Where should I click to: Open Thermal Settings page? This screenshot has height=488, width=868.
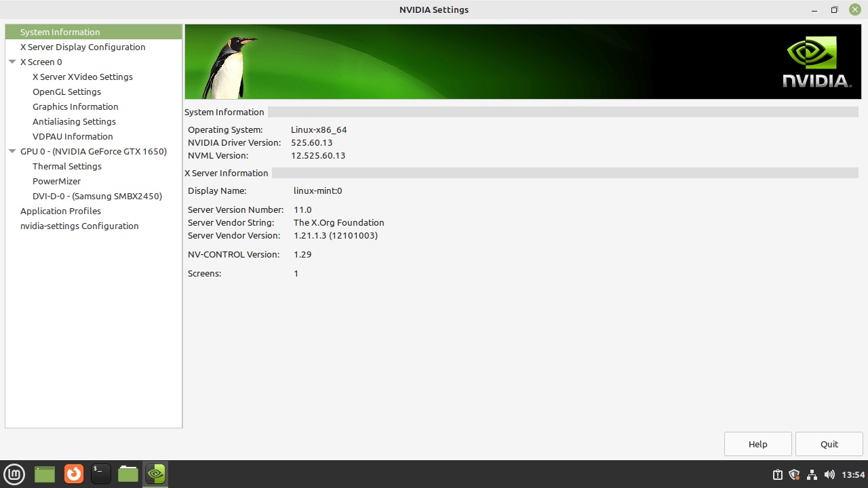coord(67,166)
